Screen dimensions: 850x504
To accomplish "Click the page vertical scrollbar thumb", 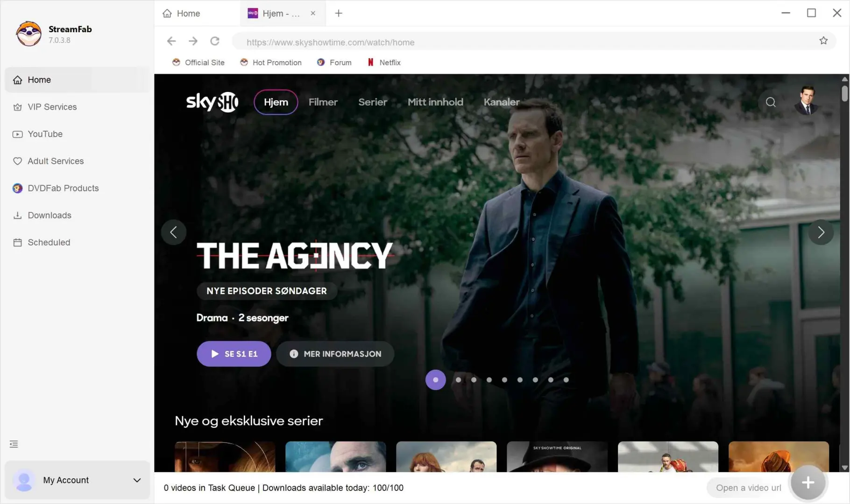I will [844, 93].
